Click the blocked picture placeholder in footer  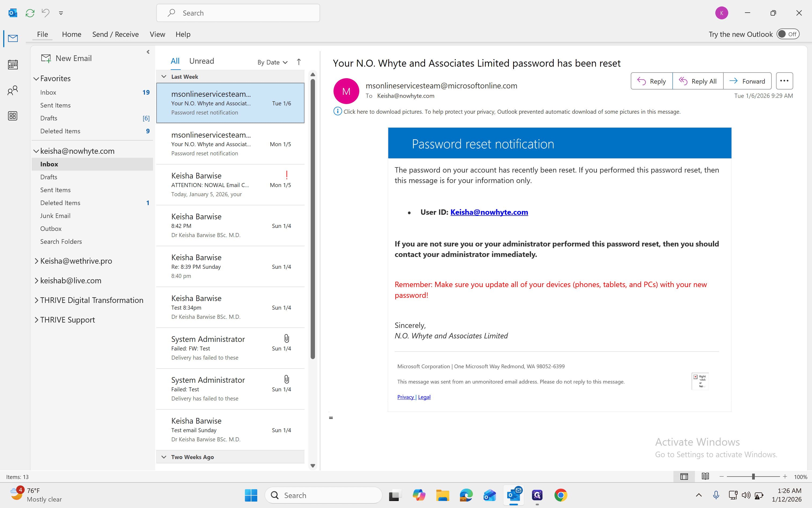coord(700,381)
